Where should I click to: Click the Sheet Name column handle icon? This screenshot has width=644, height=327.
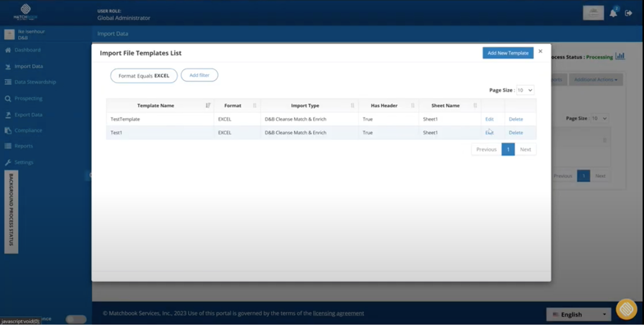[x=475, y=105]
